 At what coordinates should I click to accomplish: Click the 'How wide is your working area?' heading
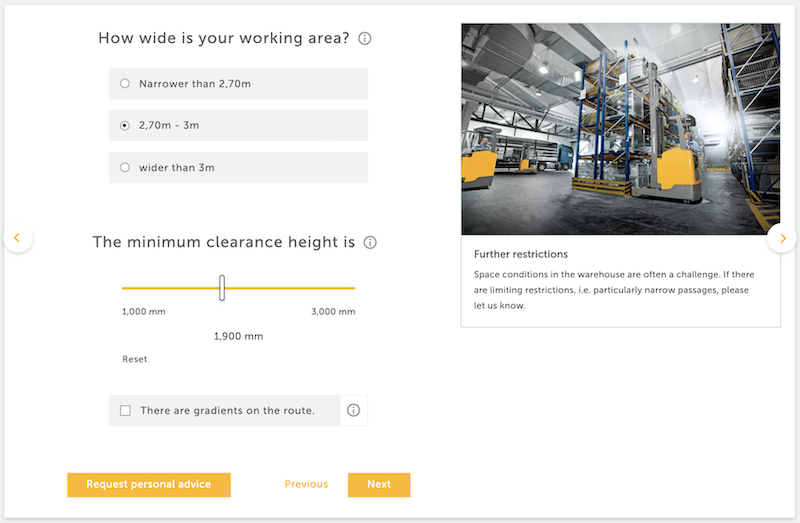point(223,39)
